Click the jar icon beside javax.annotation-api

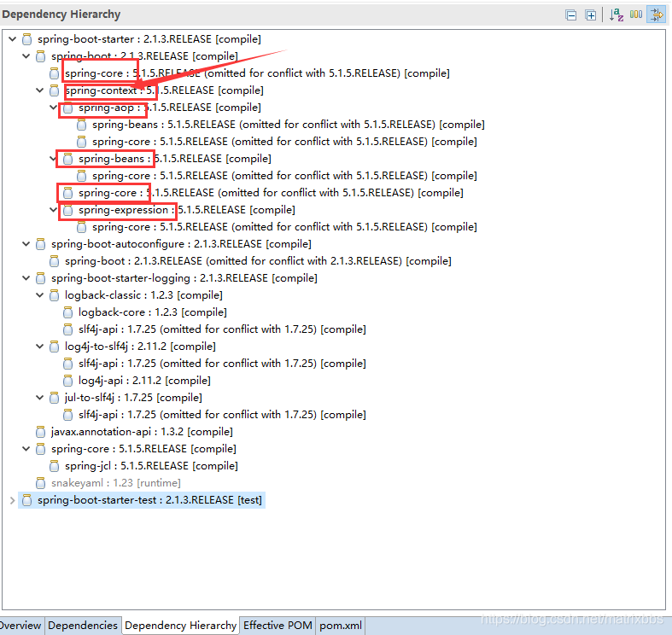[41, 432]
